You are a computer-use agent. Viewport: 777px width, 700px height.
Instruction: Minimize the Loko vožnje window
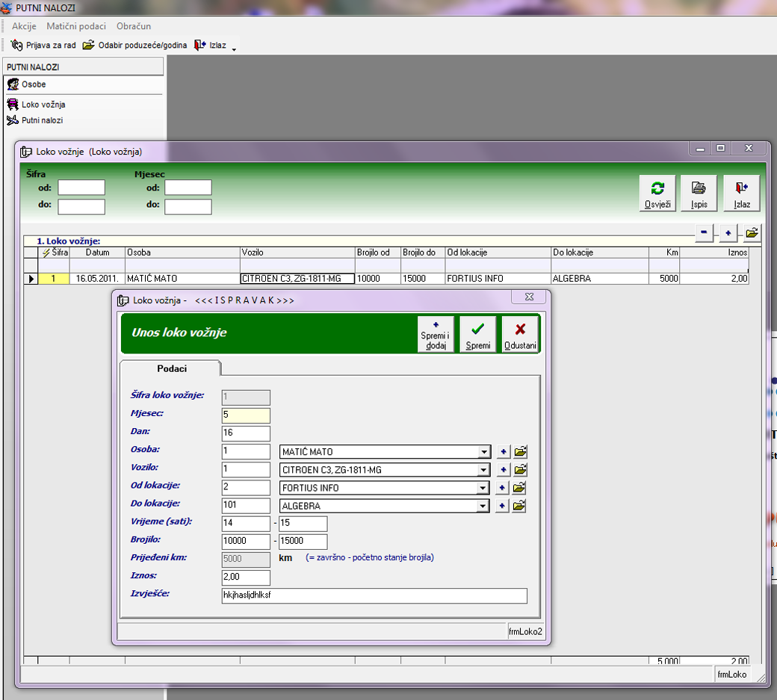point(700,148)
